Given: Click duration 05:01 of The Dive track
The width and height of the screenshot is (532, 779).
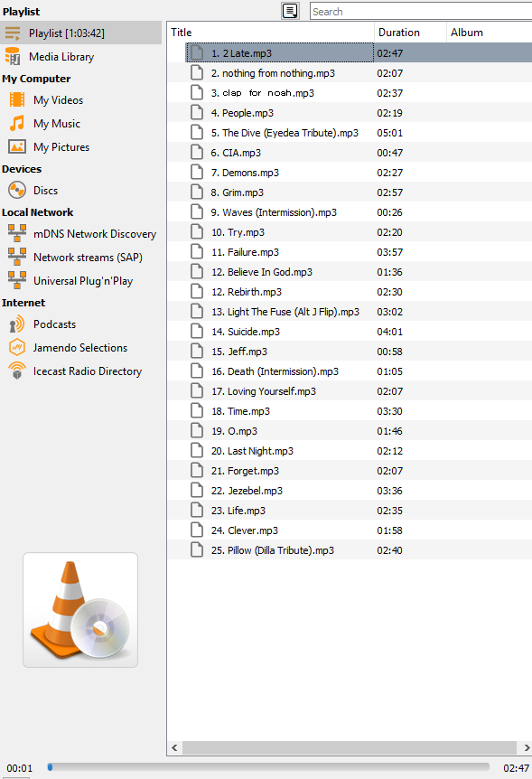Looking at the screenshot, I should (x=390, y=133).
